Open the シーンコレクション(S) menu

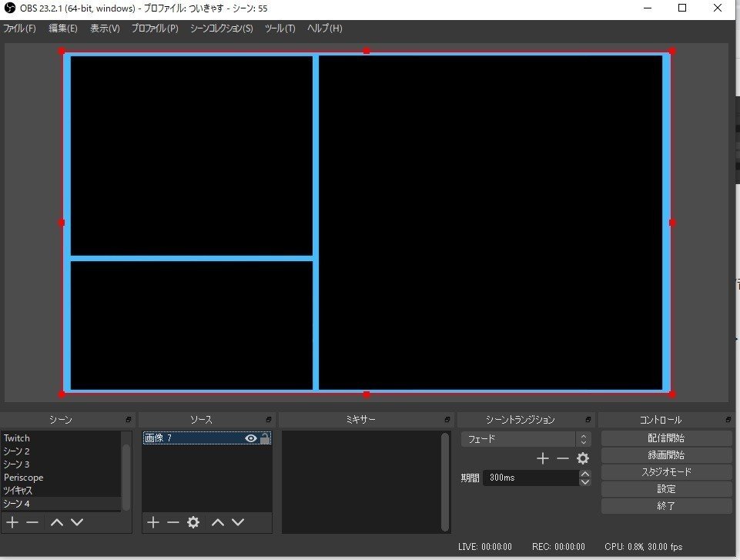pyautogui.click(x=221, y=29)
